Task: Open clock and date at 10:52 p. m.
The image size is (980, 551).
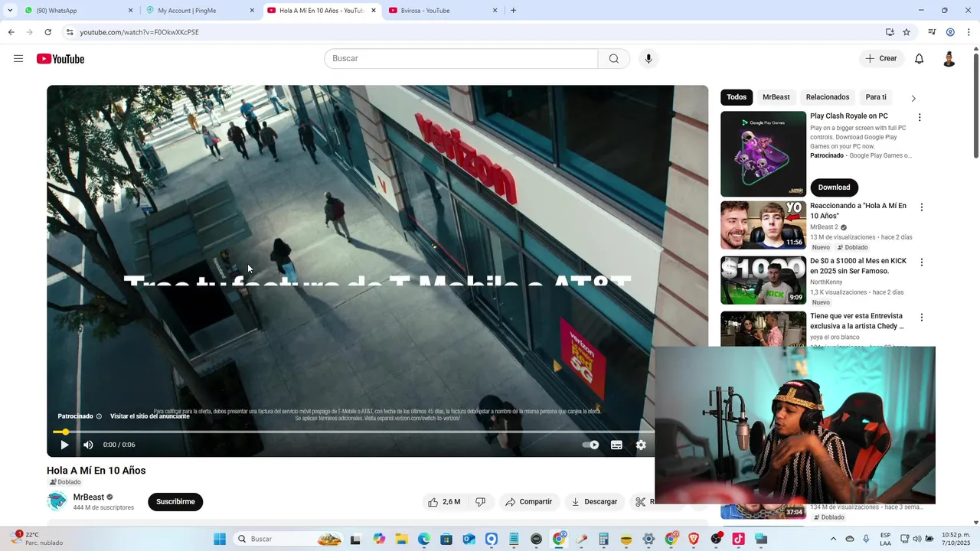Action: coord(955,539)
